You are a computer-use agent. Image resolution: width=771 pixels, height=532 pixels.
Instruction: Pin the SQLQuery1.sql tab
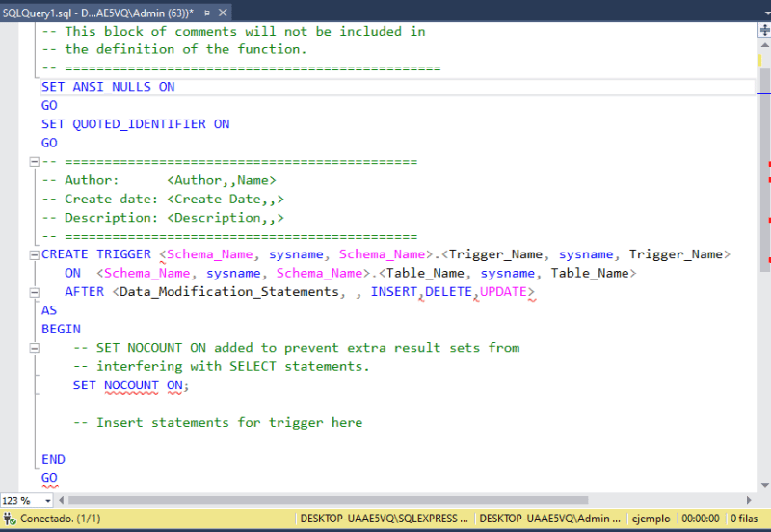coord(206,13)
